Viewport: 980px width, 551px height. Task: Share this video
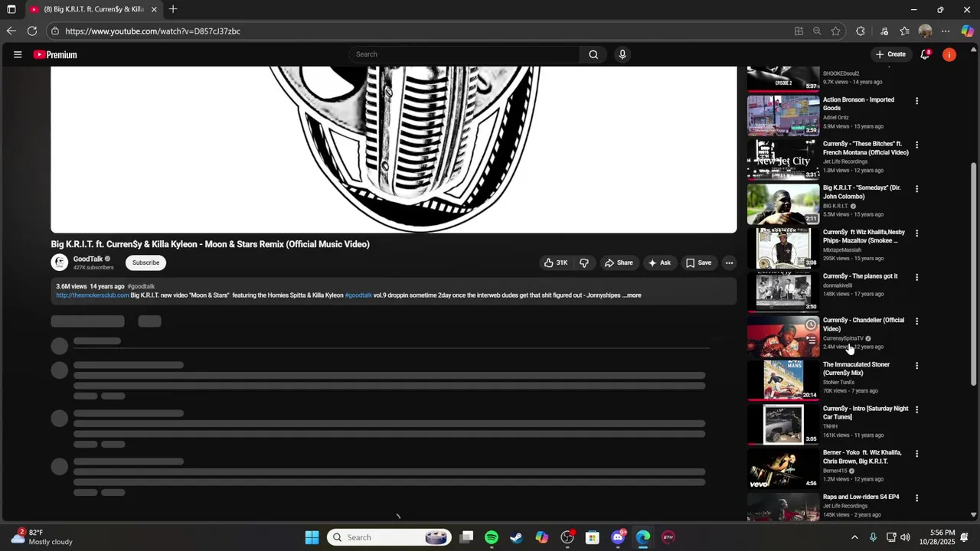tap(619, 262)
